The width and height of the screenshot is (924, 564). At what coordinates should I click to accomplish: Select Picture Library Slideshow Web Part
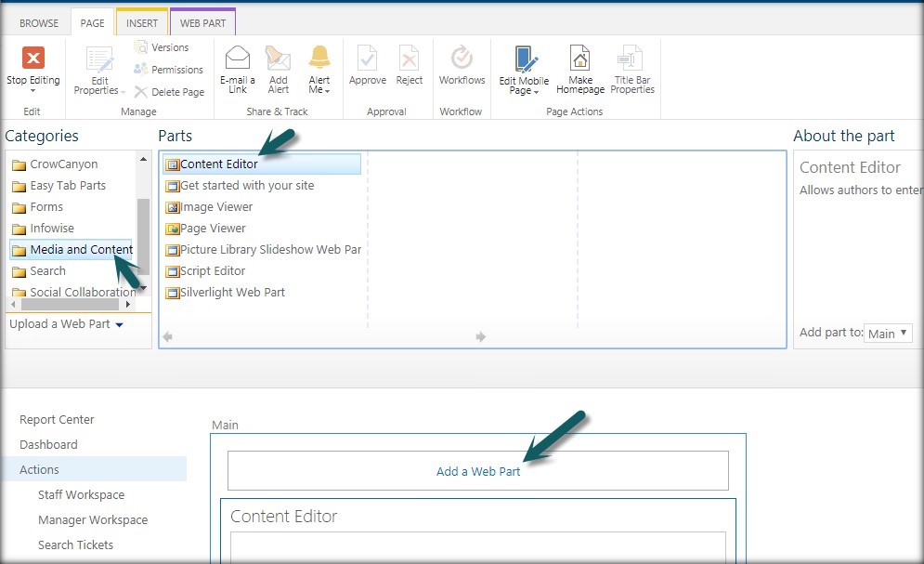tap(264, 249)
